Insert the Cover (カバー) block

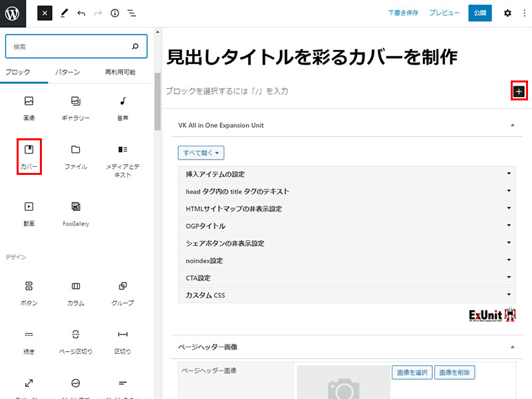pos(29,156)
